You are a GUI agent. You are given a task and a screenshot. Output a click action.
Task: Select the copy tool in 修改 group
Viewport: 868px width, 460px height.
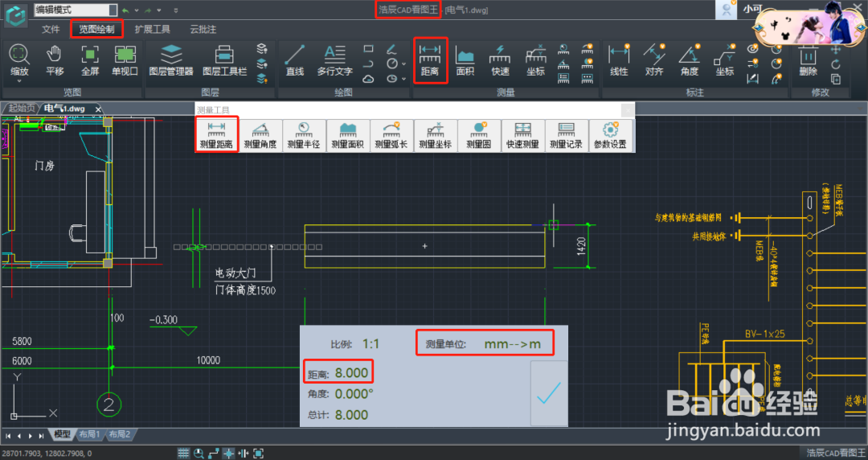click(x=836, y=79)
